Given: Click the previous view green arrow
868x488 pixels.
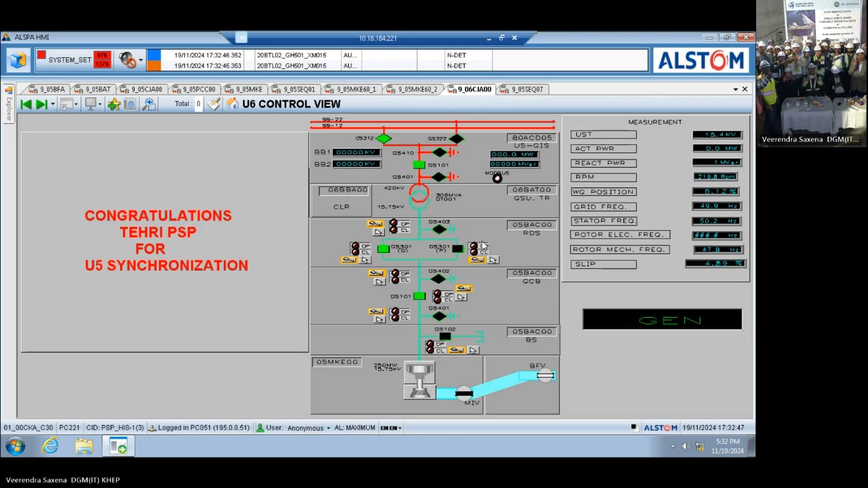Looking at the screenshot, I should click(26, 104).
